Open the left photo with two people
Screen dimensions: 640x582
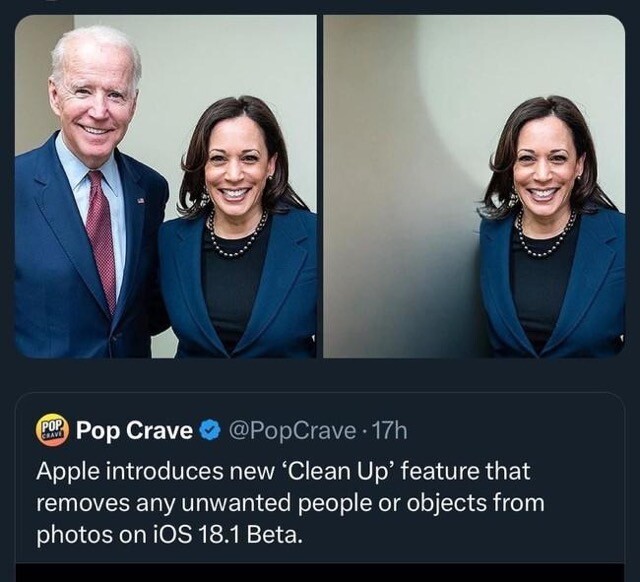(x=165, y=186)
